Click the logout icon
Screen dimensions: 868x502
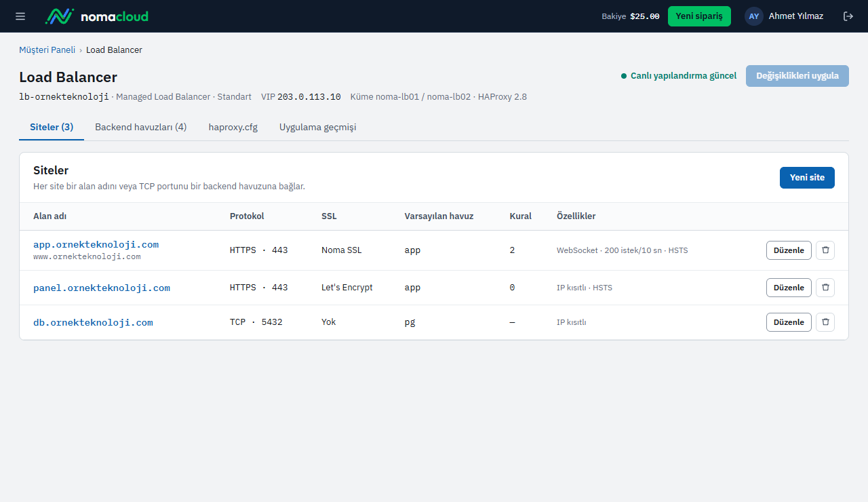pos(848,16)
